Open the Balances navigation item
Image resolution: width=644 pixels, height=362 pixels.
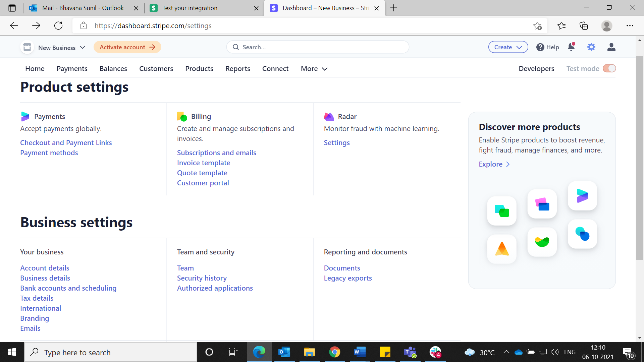tap(113, 69)
